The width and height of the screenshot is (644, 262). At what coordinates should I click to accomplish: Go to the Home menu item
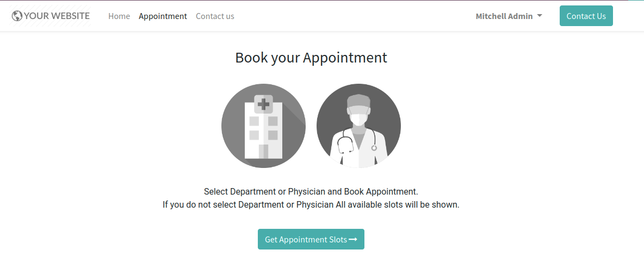[x=119, y=16]
